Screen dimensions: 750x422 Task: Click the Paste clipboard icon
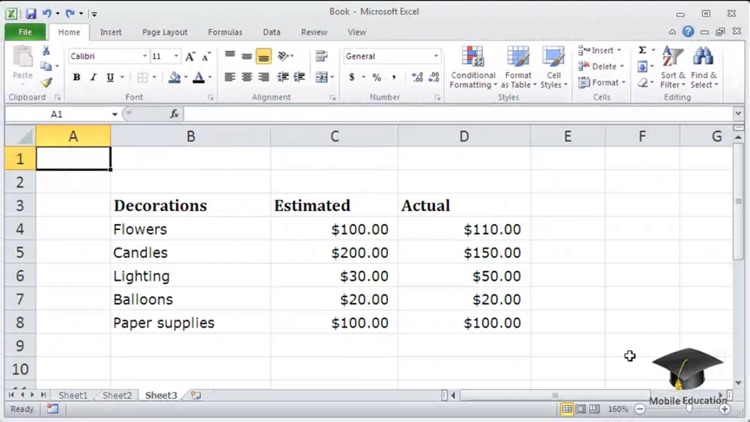pos(22,58)
